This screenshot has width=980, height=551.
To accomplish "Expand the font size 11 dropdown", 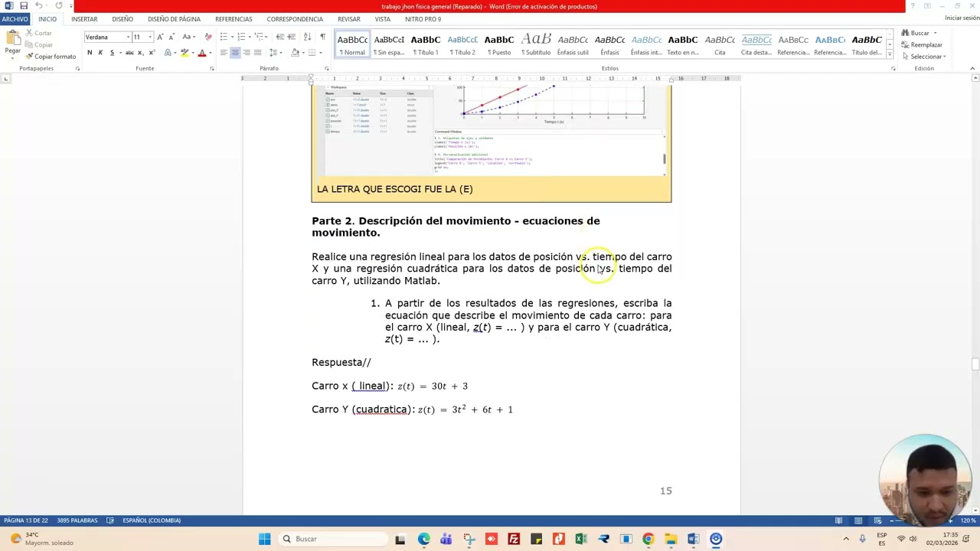I will (150, 37).
